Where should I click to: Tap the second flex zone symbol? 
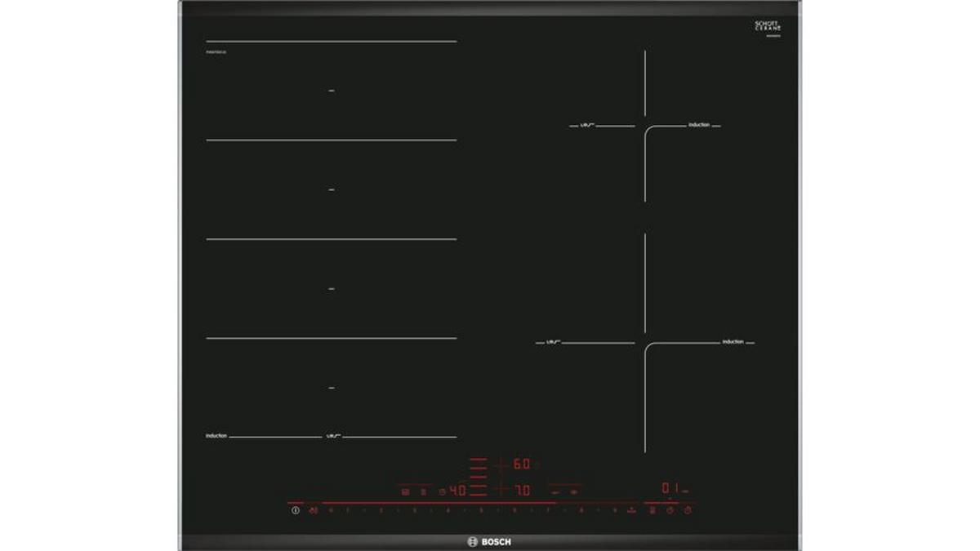tap(423, 491)
